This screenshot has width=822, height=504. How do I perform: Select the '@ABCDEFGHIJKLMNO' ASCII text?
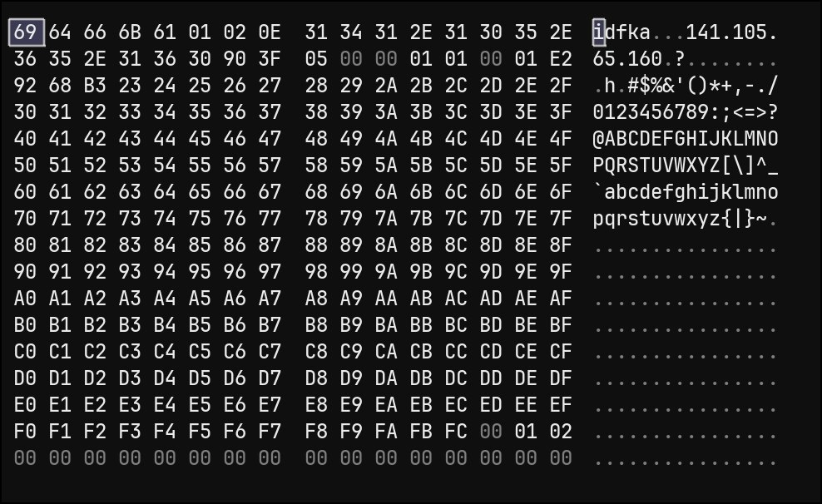tap(686, 140)
